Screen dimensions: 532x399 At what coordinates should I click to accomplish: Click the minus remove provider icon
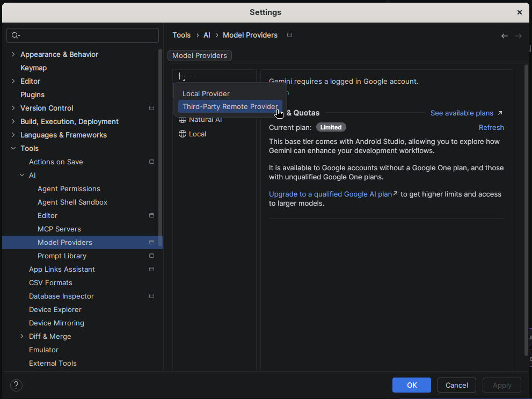click(x=193, y=76)
